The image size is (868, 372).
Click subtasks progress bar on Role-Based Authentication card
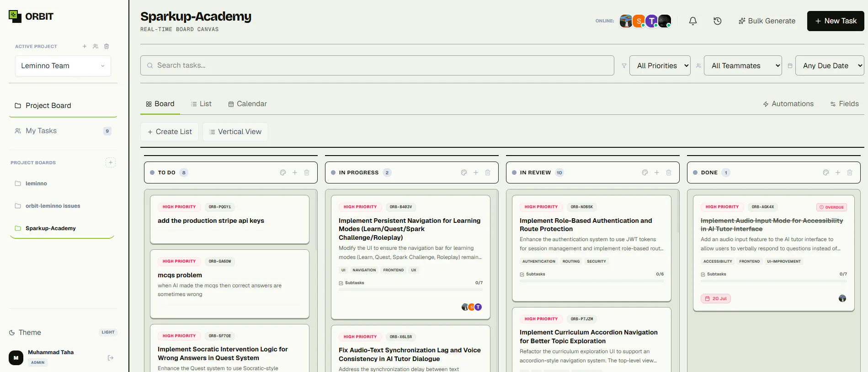point(591,281)
